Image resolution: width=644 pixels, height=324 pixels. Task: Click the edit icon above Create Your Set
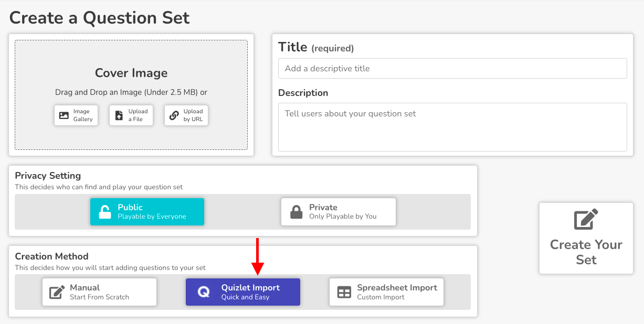[x=586, y=220]
